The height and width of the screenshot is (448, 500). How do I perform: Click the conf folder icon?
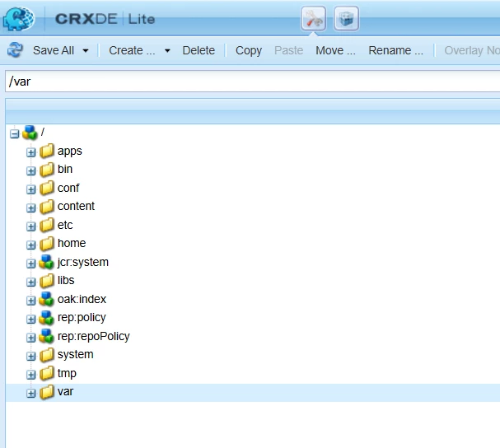(47, 188)
